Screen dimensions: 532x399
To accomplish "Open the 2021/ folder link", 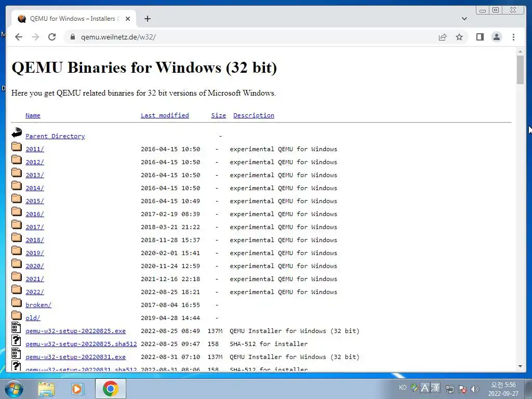I will tap(35, 279).
